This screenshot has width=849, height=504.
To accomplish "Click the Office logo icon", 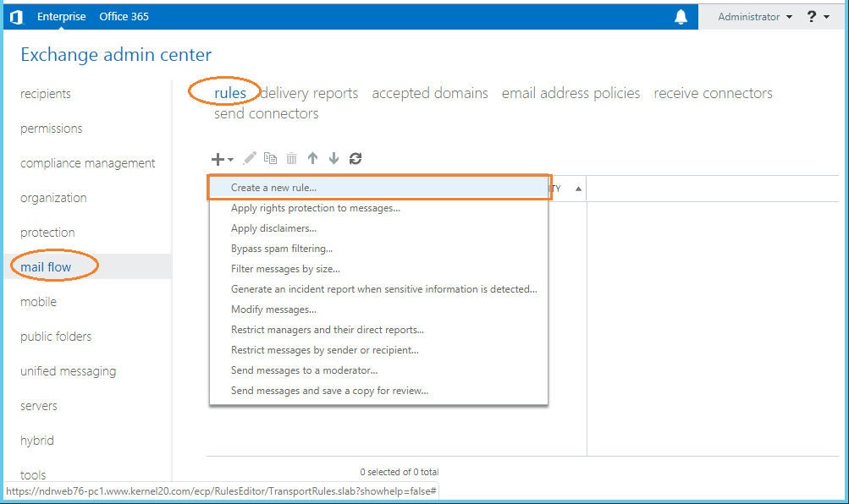I will point(17,17).
